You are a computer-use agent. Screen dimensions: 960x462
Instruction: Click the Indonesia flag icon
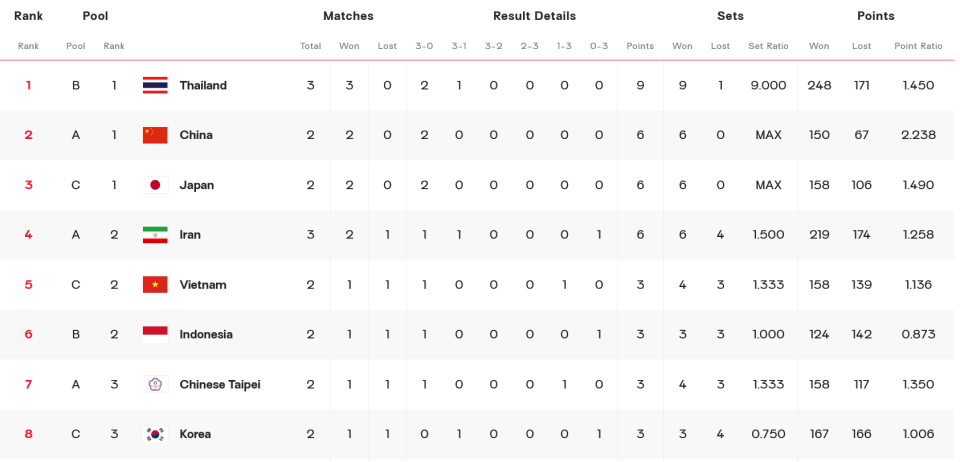click(156, 334)
